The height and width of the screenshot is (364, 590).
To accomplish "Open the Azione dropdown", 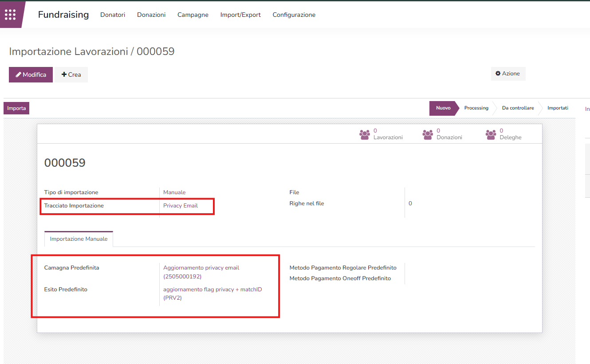I will click(x=508, y=74).
